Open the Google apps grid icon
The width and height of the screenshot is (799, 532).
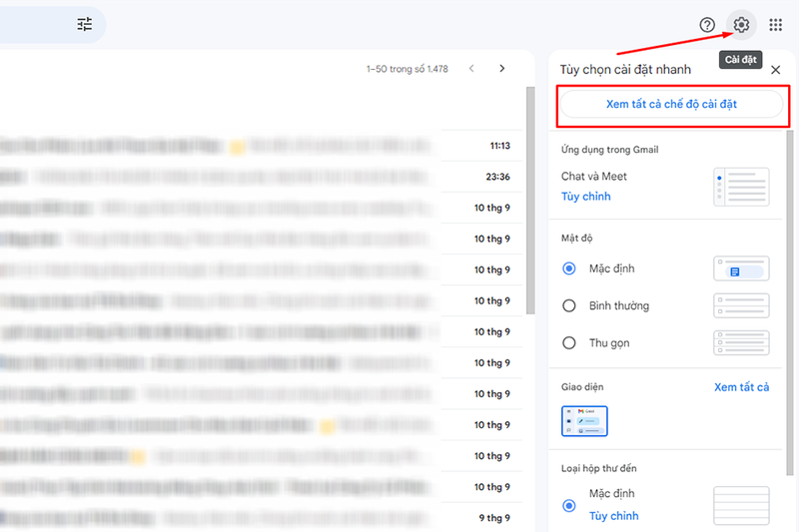[x=775, y=24]
